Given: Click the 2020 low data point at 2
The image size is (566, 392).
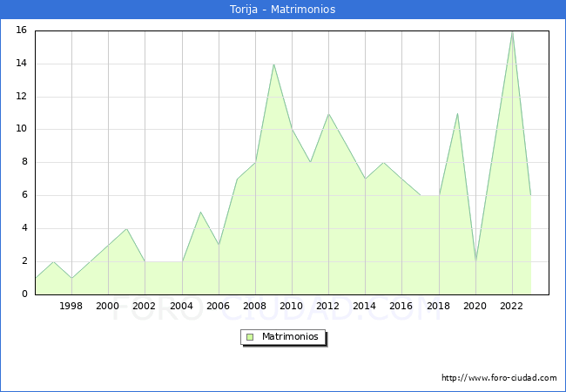Looking at the screenshot, I should [x=476, y=261].
